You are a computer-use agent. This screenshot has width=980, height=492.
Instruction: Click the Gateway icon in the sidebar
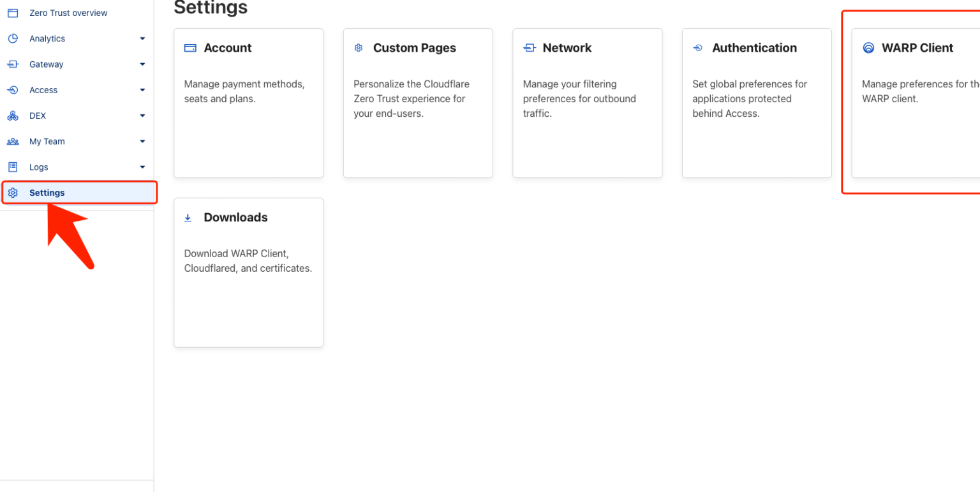[13, 64]
